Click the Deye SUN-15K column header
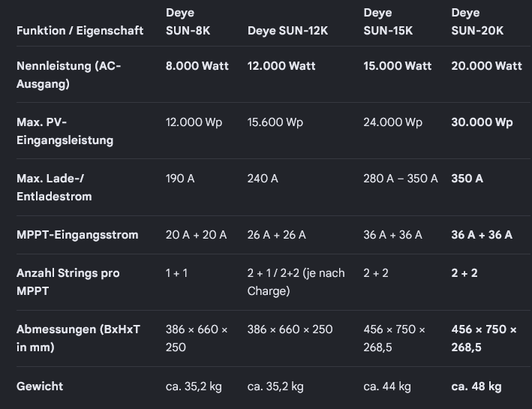The height and width of the screenshot is (409, 532). [x=388, y=21]
